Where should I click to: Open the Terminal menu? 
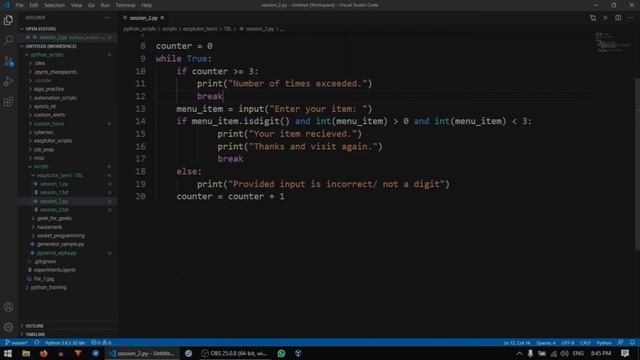125,5
